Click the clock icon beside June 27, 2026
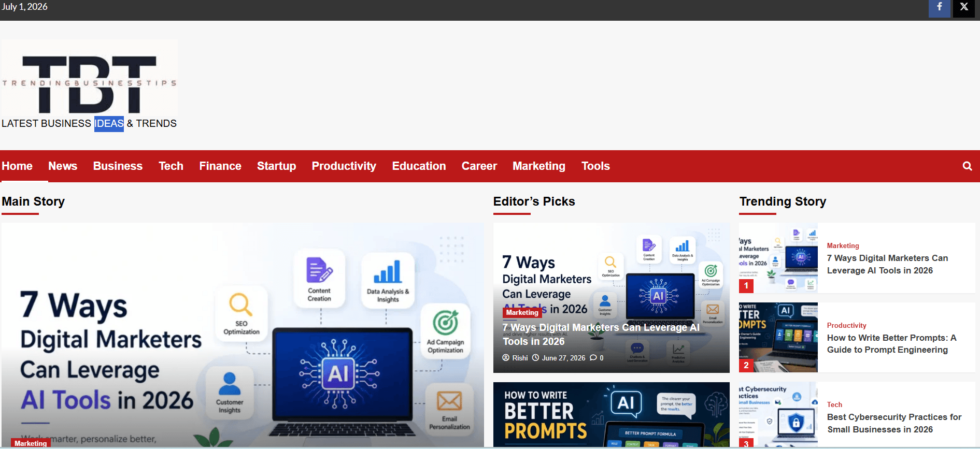The image size is (980, 449). pyautogui.click(x=536, y=358)
